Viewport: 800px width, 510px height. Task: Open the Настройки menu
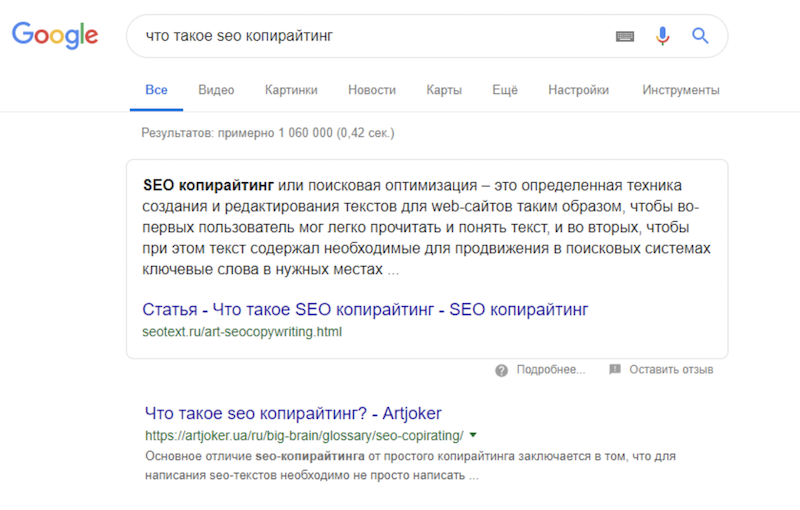[578, 90]
